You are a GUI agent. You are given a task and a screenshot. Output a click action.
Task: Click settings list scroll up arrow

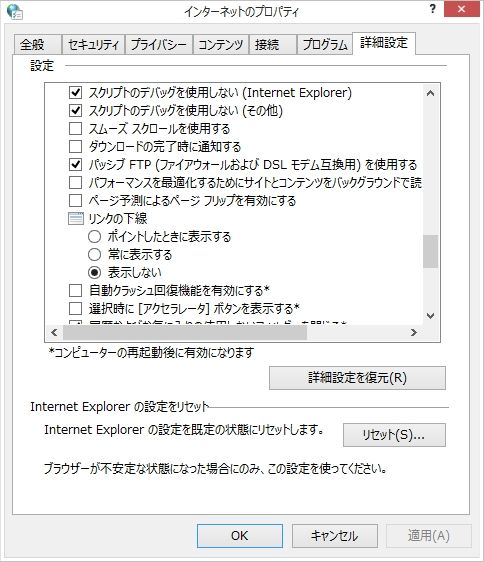431,93
